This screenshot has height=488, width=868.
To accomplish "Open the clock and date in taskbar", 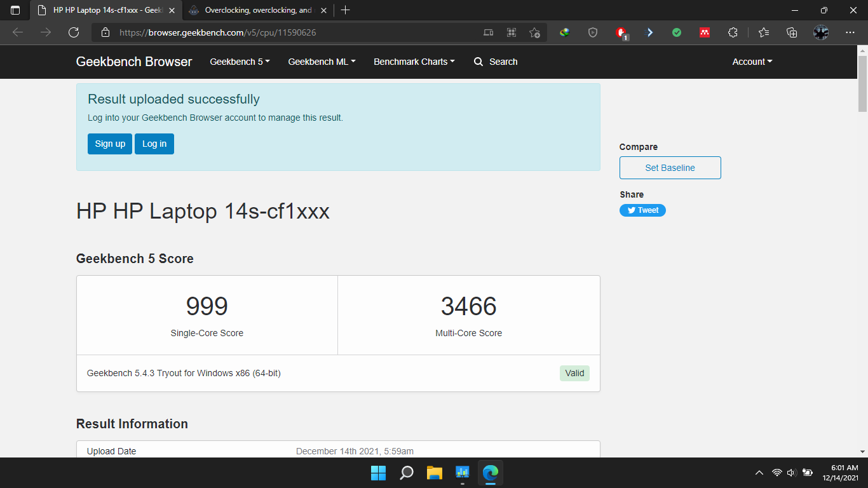I will (x=840, y=473).
